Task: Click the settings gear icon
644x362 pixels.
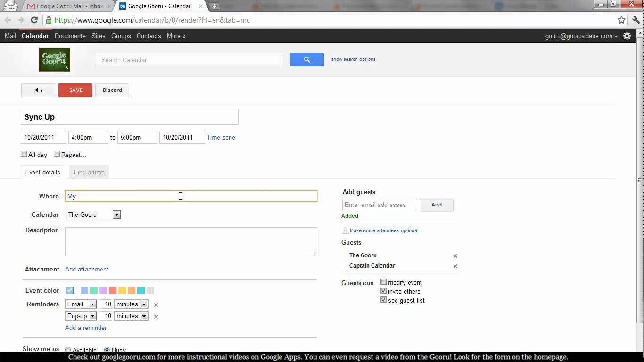Action: click(627, 36)
